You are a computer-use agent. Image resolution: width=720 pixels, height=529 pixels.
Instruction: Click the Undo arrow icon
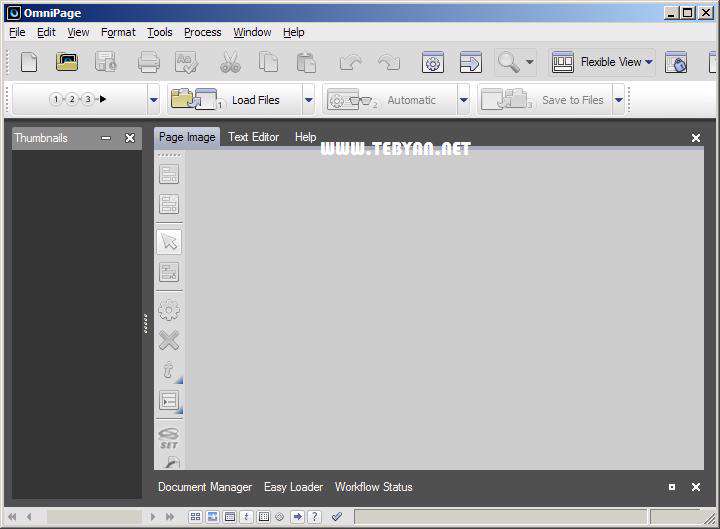pos(350,62)
